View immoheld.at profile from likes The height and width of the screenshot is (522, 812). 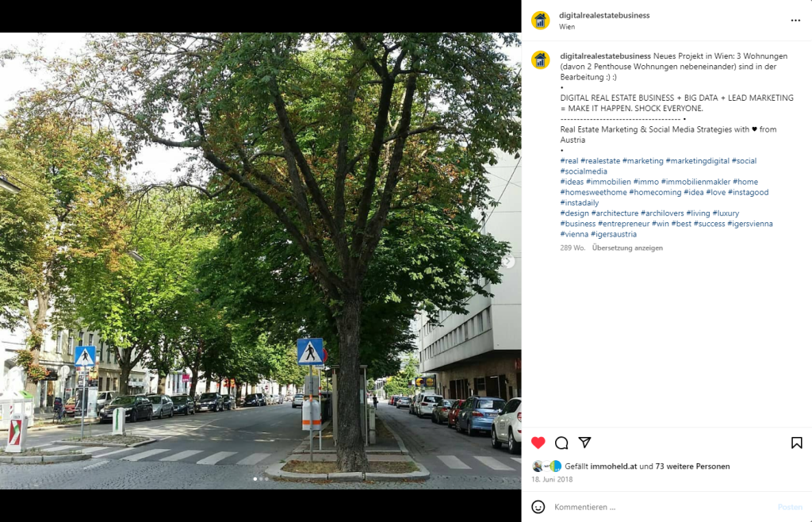613,466
